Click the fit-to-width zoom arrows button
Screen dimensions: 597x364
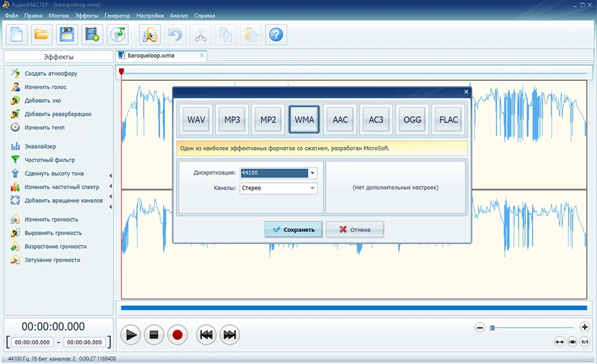coord(559,342)
